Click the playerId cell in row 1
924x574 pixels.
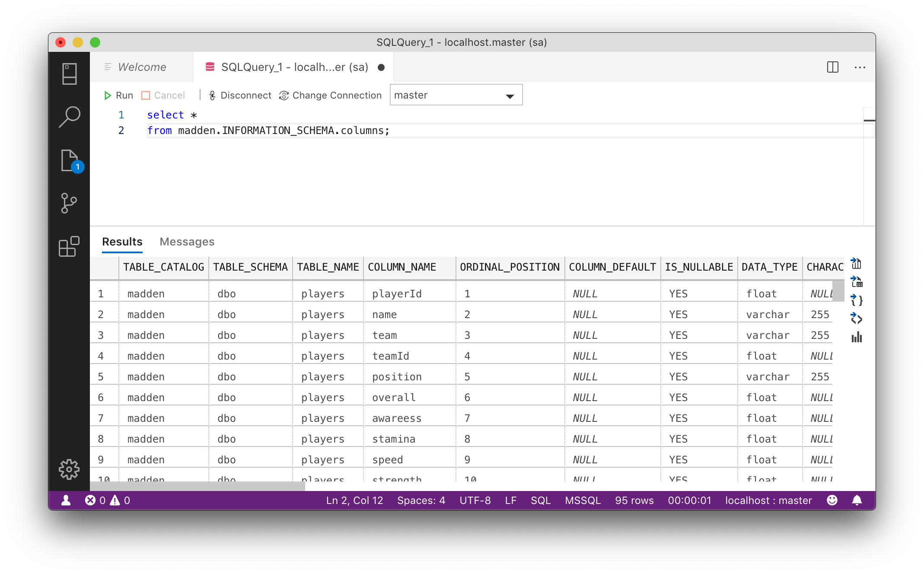[x=397, y=294]
